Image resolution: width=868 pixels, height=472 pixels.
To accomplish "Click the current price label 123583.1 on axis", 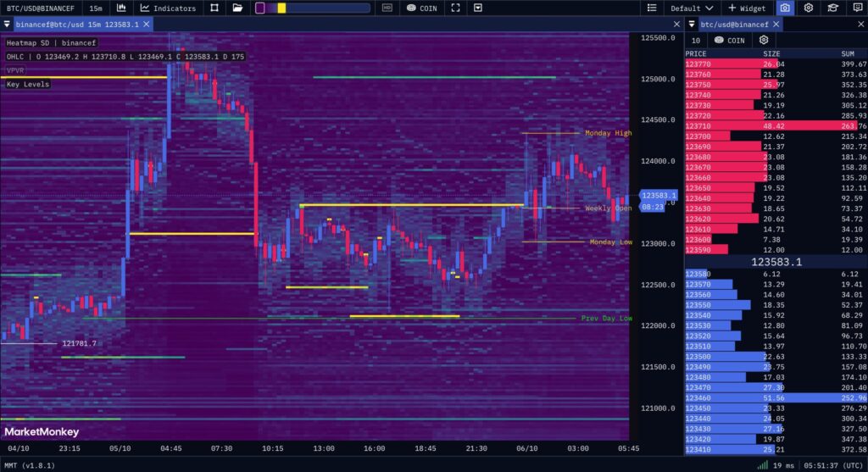I will coord(658,196).
